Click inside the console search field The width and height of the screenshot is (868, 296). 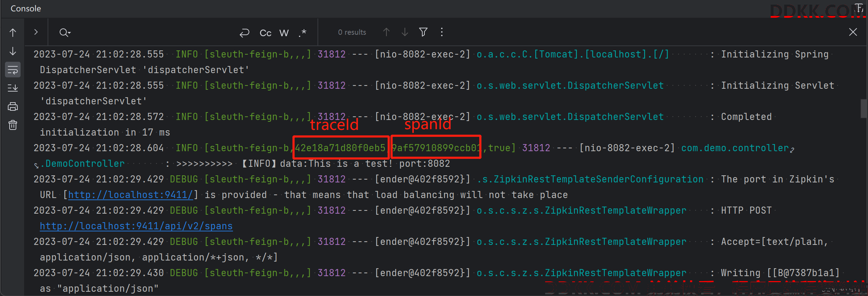tap(153, 33)
